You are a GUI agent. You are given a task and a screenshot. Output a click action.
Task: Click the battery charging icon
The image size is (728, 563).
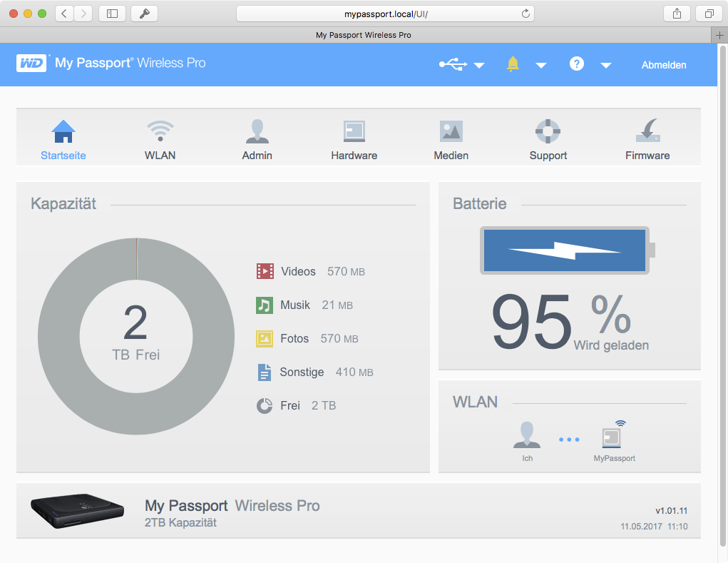pos(568,250)
